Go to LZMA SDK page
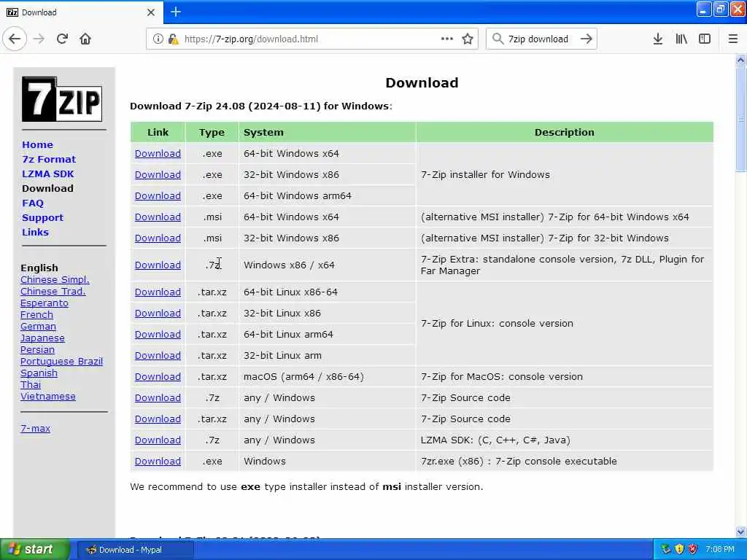Image resolution: width=747 pixels, height=560 pixels. point(48,174)
